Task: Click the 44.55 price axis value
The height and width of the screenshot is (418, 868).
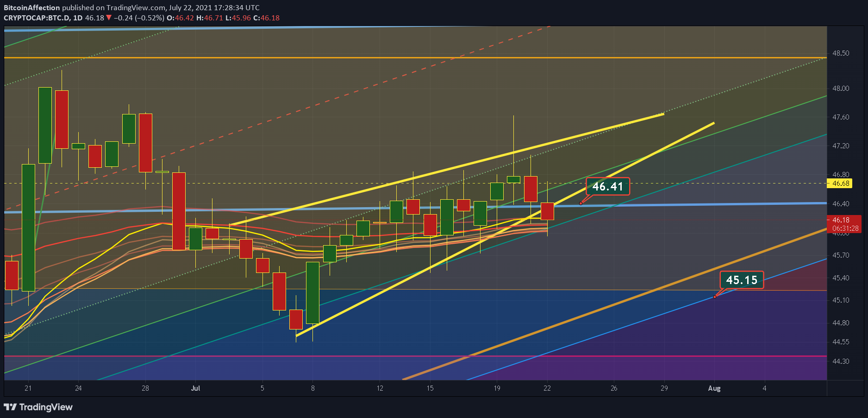Action: click(x=841, y=342)
